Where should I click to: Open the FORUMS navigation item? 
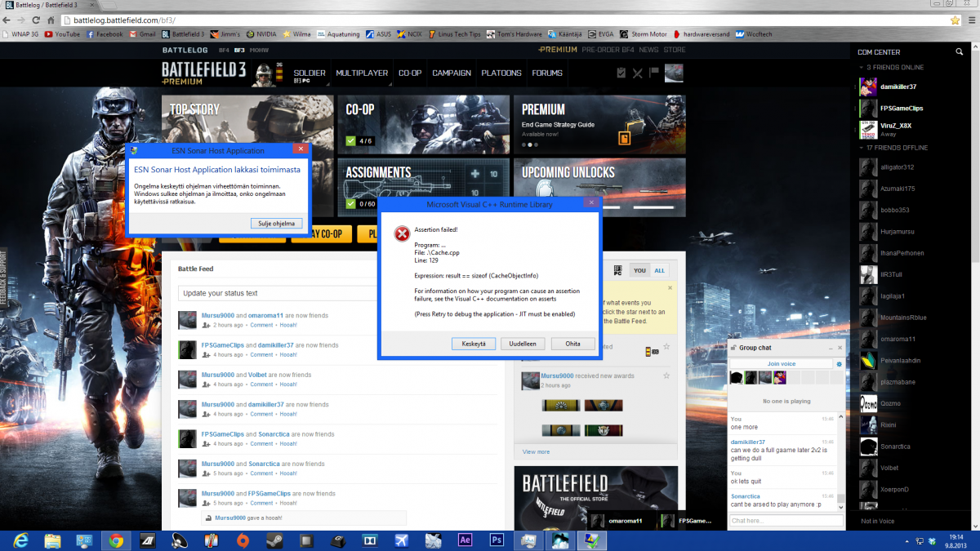click(547, 73)
